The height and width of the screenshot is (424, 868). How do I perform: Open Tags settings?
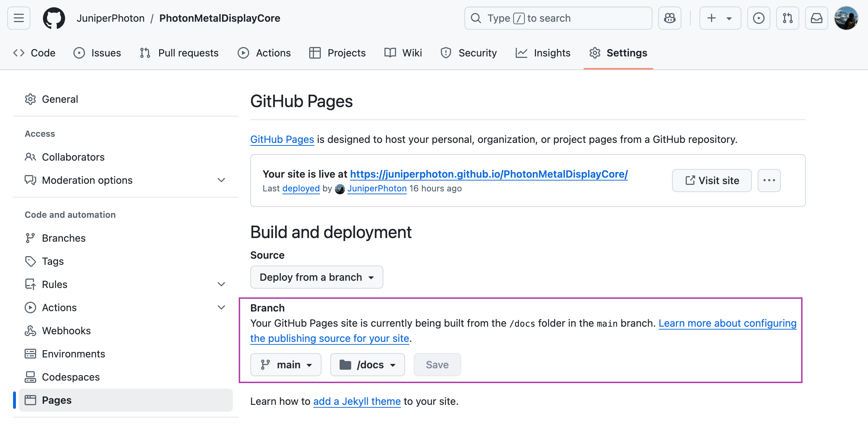coord(126,261)
